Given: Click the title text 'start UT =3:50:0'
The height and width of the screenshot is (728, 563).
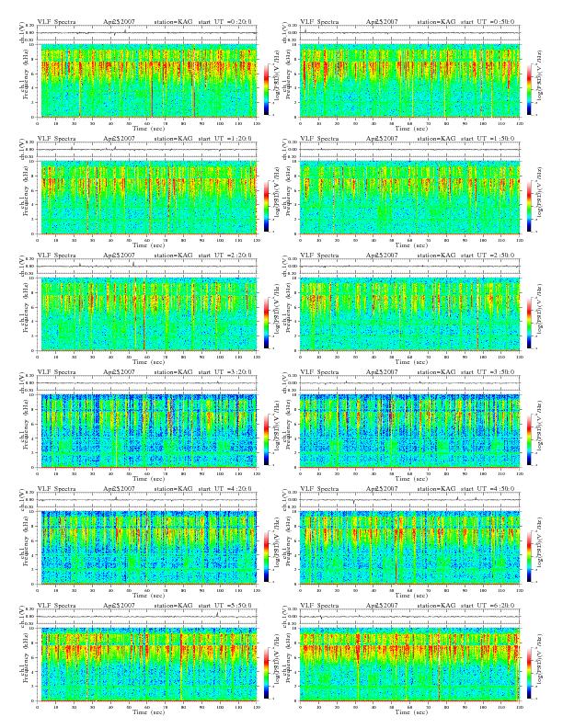Looking at the screenshot, I should [488, 372].
